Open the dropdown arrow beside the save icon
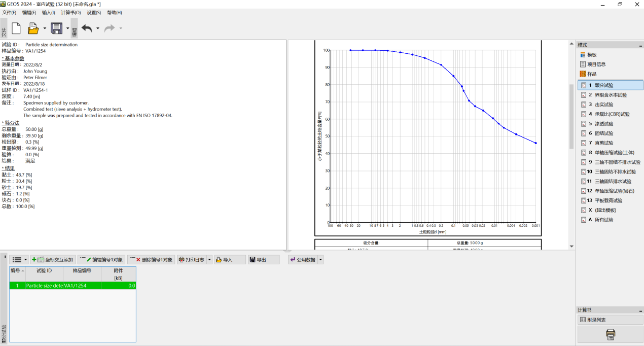 [67, 28]
